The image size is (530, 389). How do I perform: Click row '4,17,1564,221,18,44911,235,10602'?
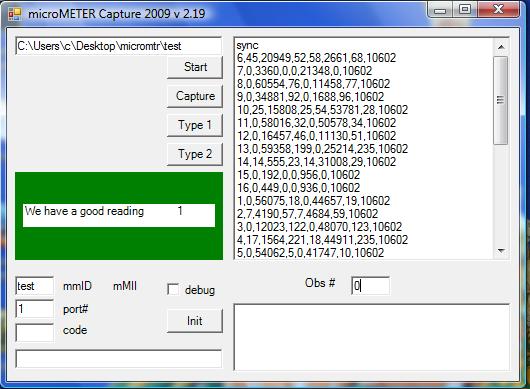322,240
